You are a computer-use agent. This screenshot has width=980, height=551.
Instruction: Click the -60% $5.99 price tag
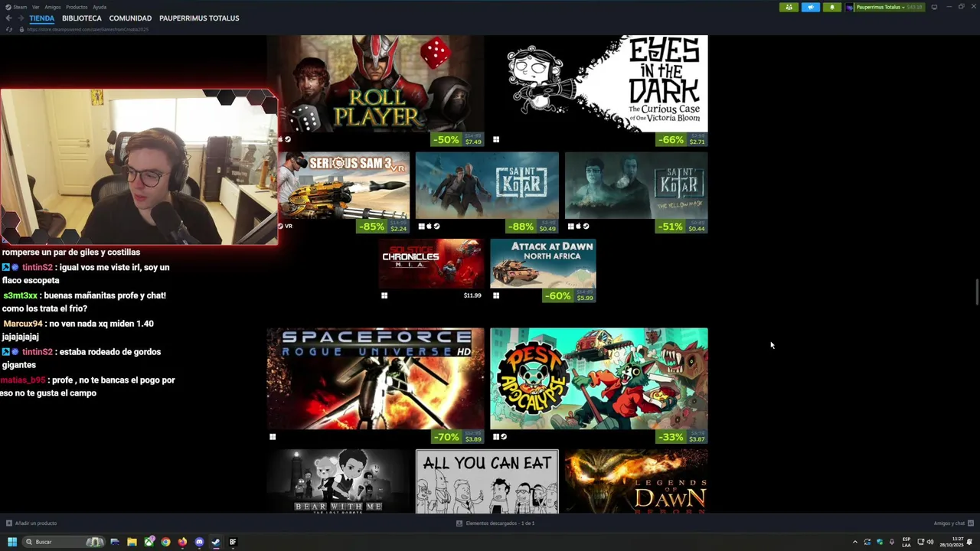[569, 295]
